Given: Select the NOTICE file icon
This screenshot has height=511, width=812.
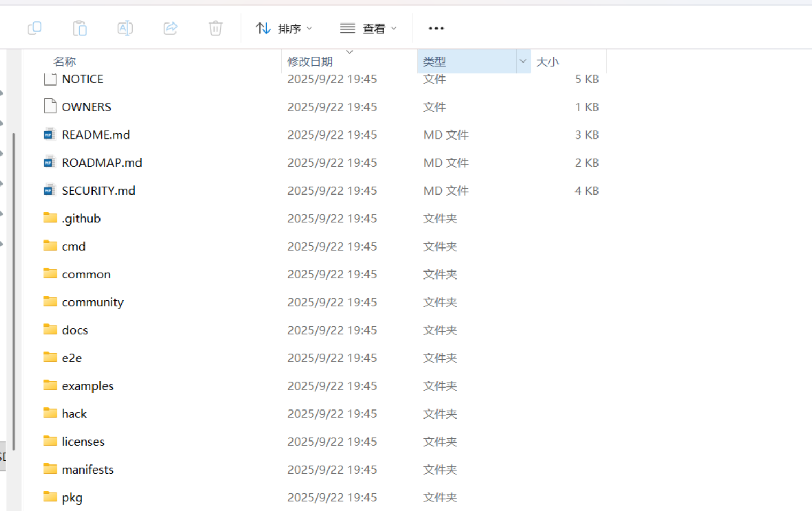Looking at the screenshot, I should [x=50, y=79].
